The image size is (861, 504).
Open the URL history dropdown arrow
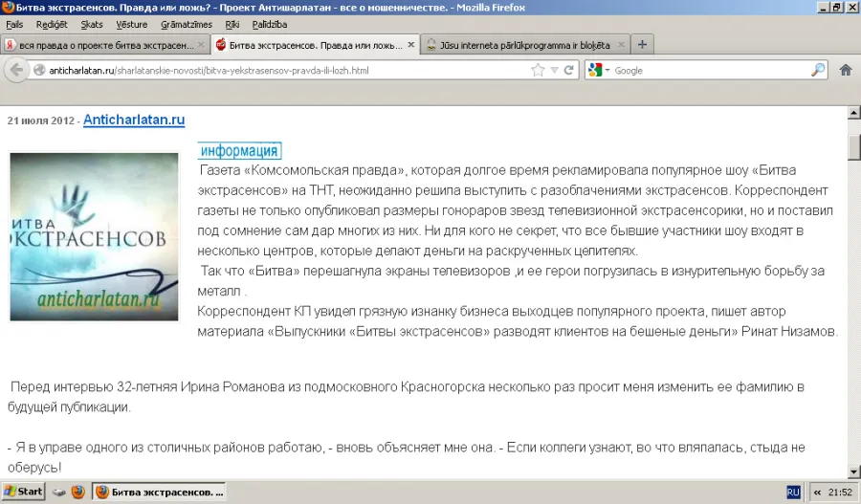click(x=554, y=70)
